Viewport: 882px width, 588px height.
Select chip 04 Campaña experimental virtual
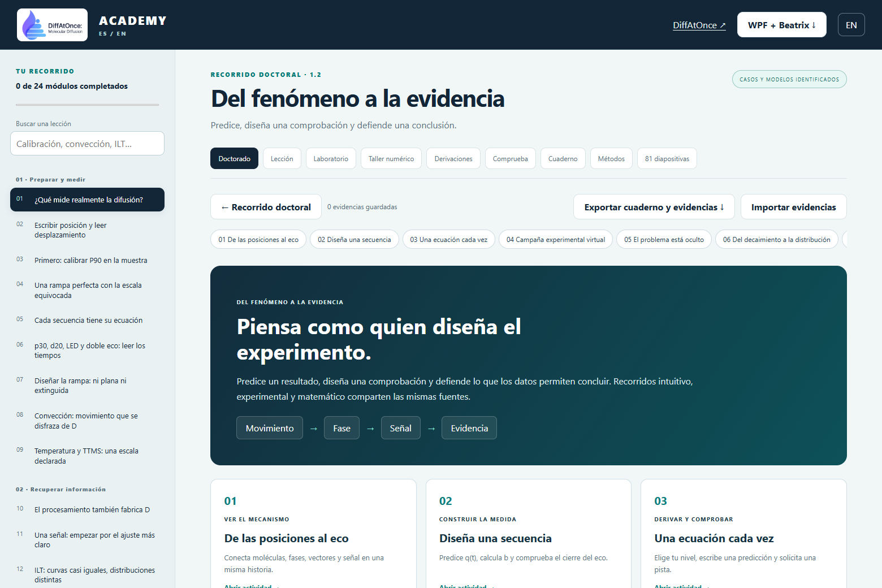tap(556, 239)
